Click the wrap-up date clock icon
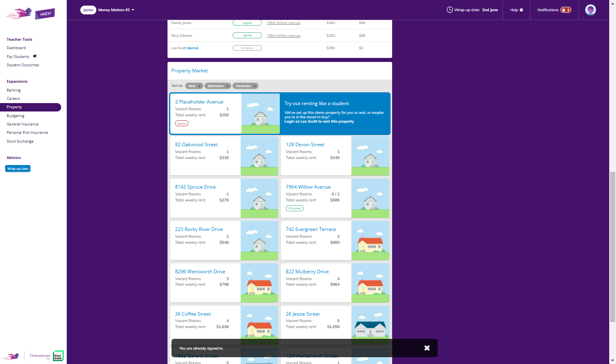 coord(450,10)
